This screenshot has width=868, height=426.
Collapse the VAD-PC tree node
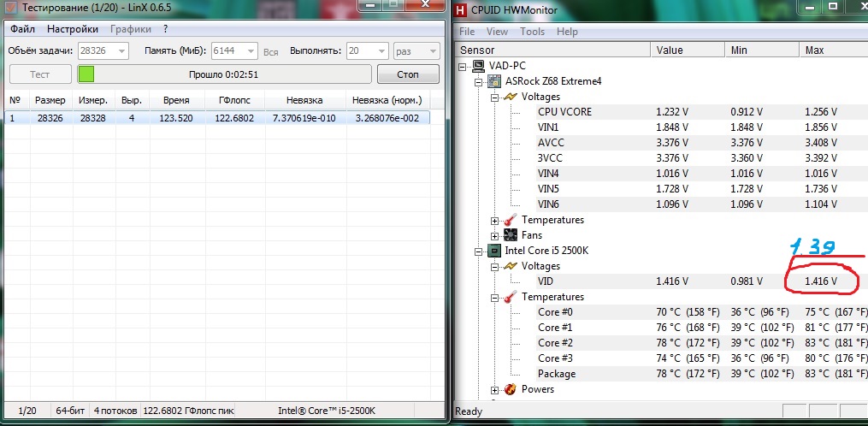click(463, 67)
